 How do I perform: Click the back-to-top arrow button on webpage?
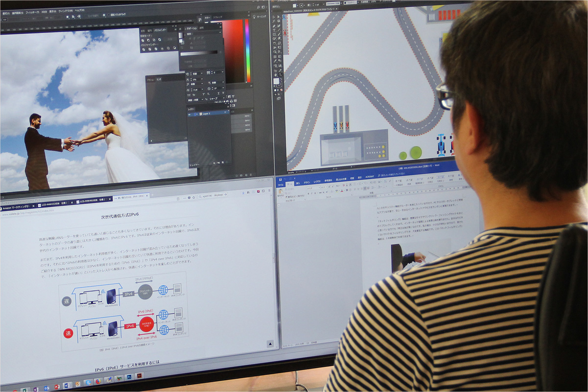[270, 344]
